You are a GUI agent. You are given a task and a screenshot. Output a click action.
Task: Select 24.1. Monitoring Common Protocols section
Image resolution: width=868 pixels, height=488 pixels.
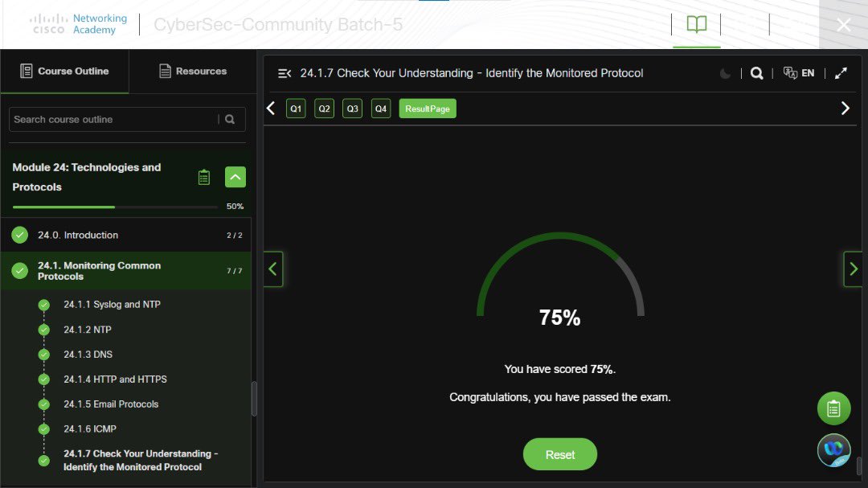126,271
